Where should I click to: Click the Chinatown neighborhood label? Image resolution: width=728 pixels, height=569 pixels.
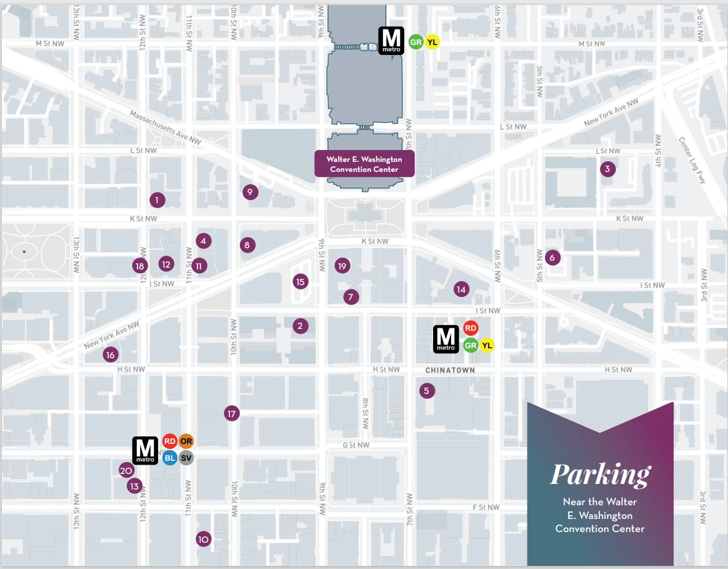(450, 370)
